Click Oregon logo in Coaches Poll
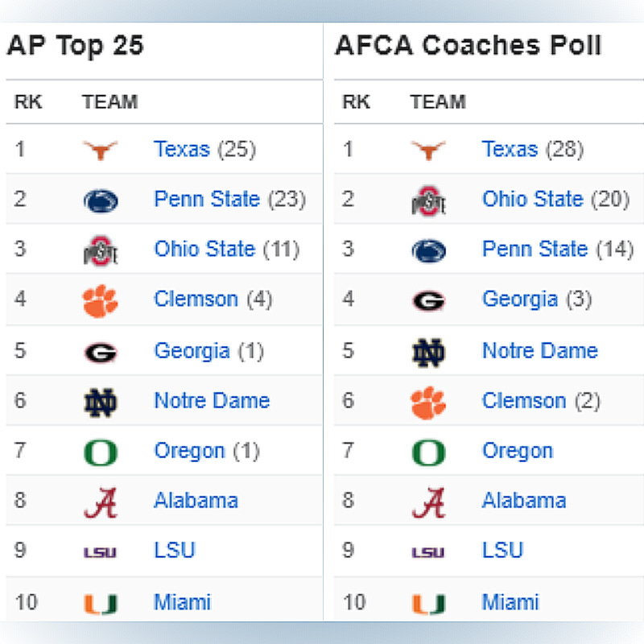Screen dimensions: 644x644 428,452
